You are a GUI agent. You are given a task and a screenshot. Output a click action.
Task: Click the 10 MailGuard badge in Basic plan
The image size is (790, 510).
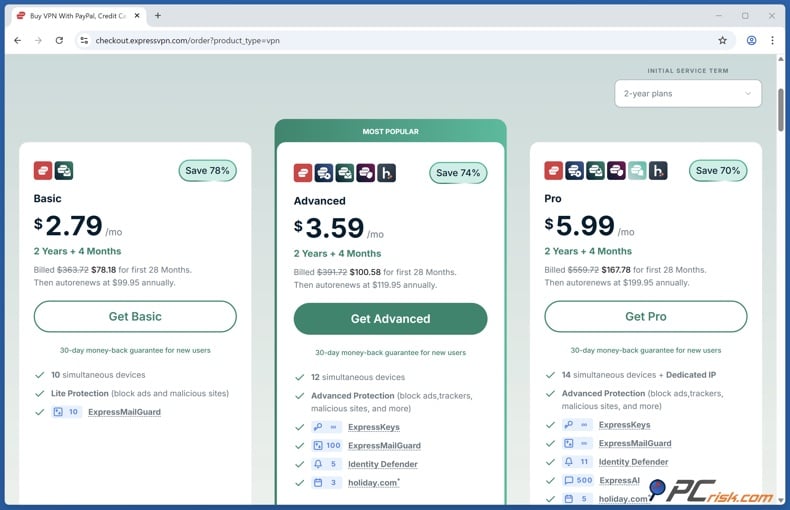[x=66, y=412]
